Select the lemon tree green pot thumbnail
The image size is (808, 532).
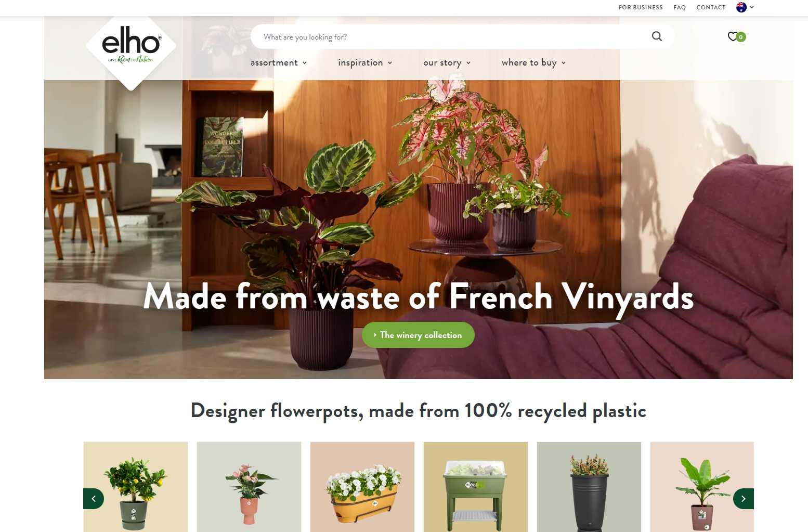tap(136, 487)
